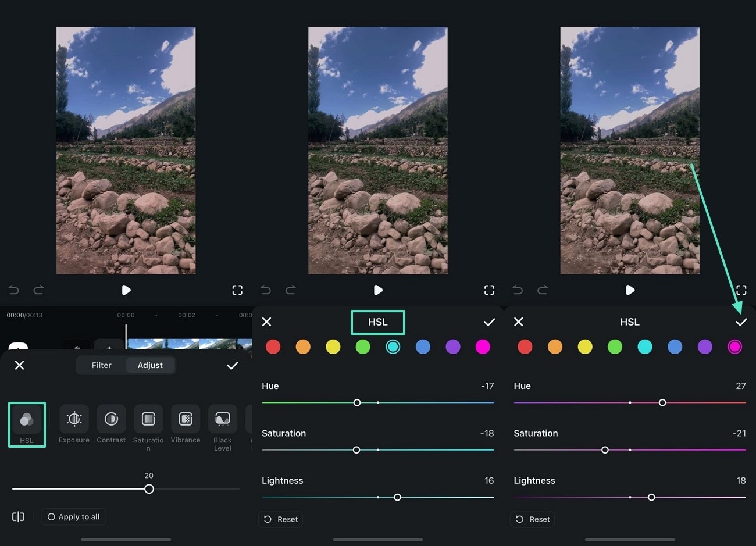Open the HSL adjustment tool
Image resolution: width=756 pixels, height=546 pixels.
27,420
